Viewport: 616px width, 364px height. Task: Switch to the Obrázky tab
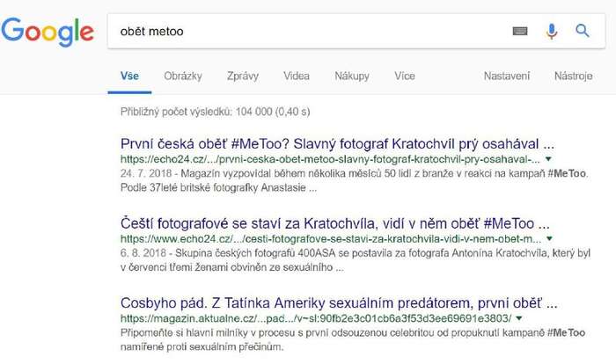(x=183, y=76)
